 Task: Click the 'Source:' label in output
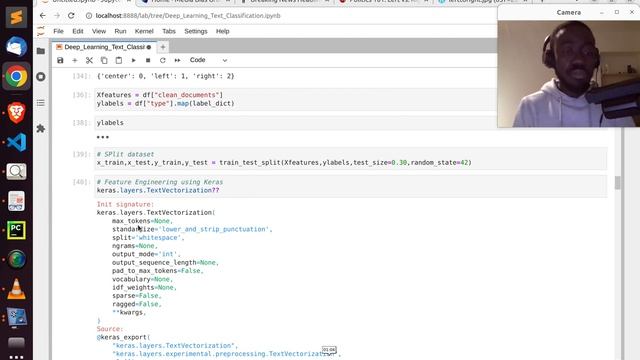tap(110, 329)
